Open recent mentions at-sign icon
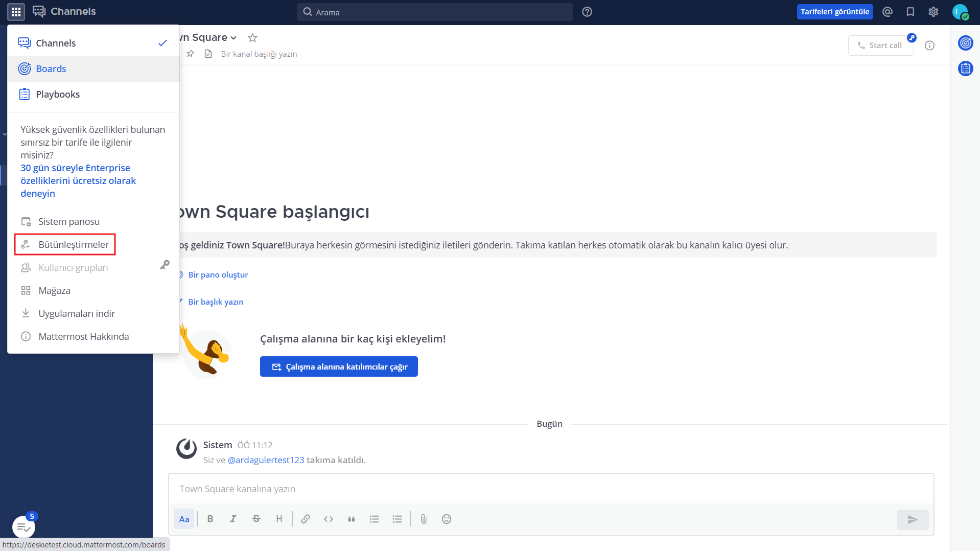Image resolution: width=980 pixels, height=551 pixels. point(888,12)
